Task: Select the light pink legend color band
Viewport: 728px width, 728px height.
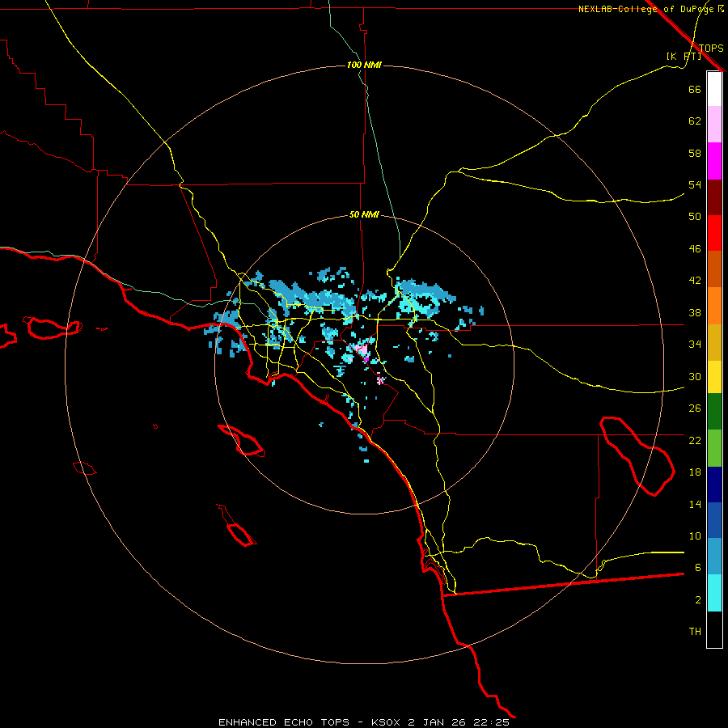Action: point(714,125)
